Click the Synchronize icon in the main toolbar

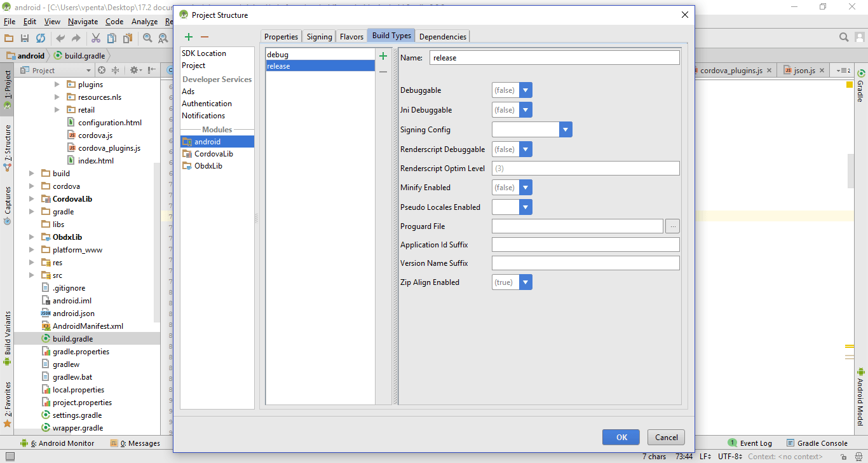(x=41, y=38)
